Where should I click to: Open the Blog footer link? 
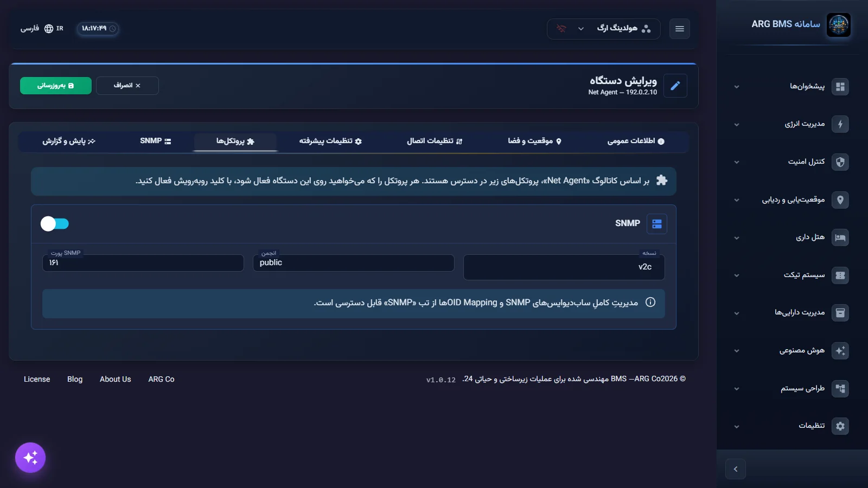coord(75,380)
